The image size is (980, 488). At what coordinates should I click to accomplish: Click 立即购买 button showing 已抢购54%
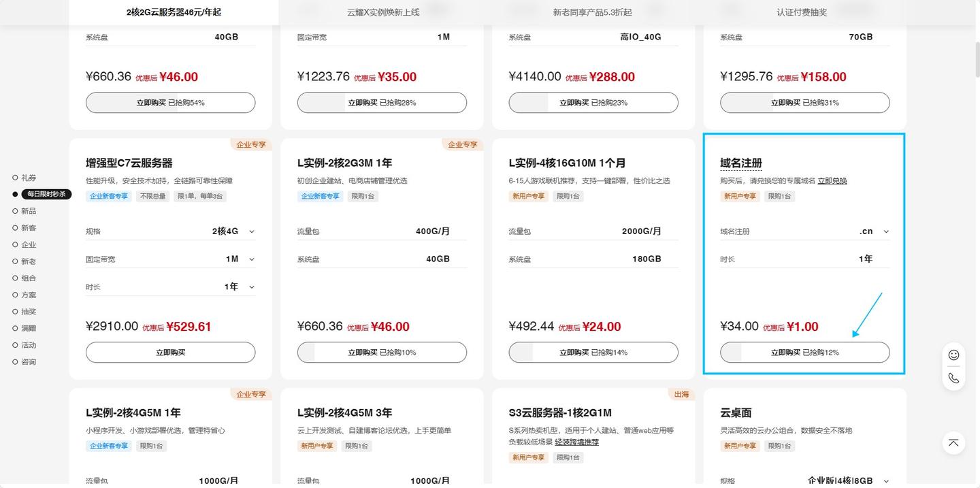point(170,103)
